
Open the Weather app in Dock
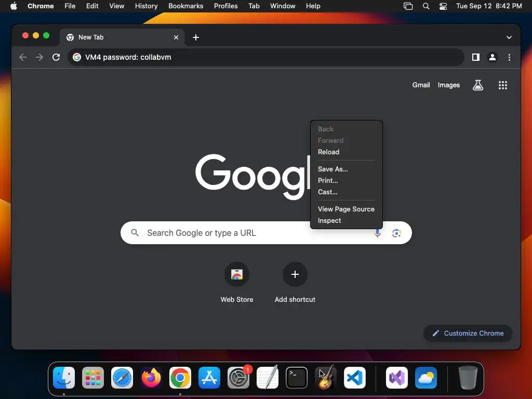(x=426, y=378)
